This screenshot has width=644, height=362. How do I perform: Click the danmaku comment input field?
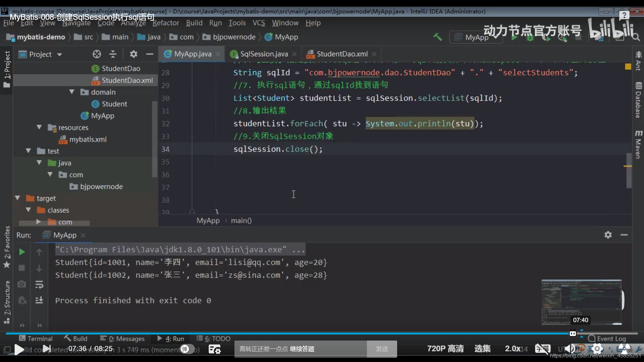click(301, 349)
